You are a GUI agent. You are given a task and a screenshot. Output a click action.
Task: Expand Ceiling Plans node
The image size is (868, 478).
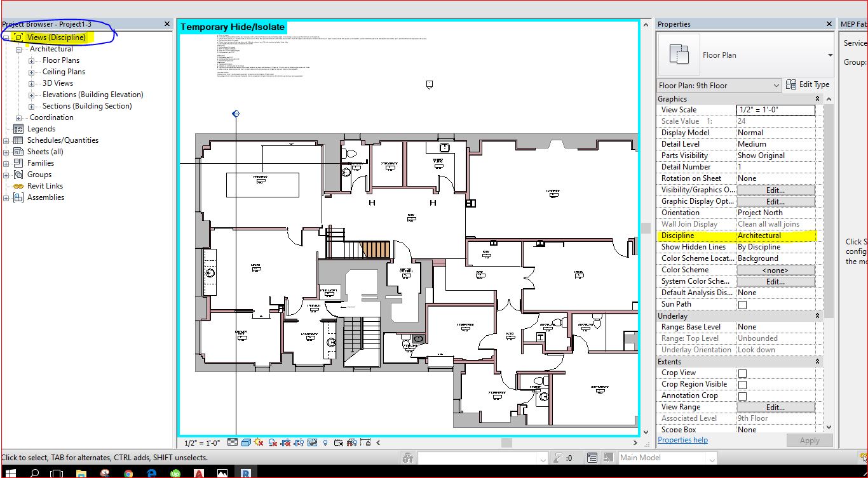(x=31, y=72)
